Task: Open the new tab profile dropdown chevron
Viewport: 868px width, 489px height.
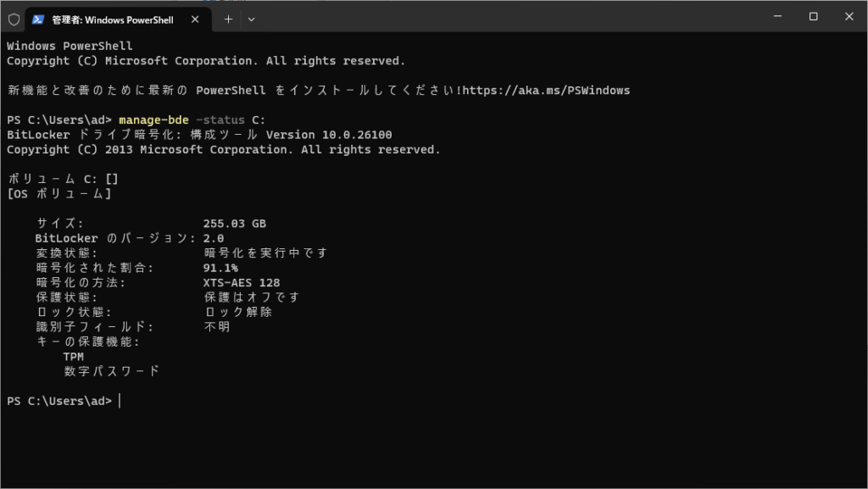Action: tap(251, 16)
